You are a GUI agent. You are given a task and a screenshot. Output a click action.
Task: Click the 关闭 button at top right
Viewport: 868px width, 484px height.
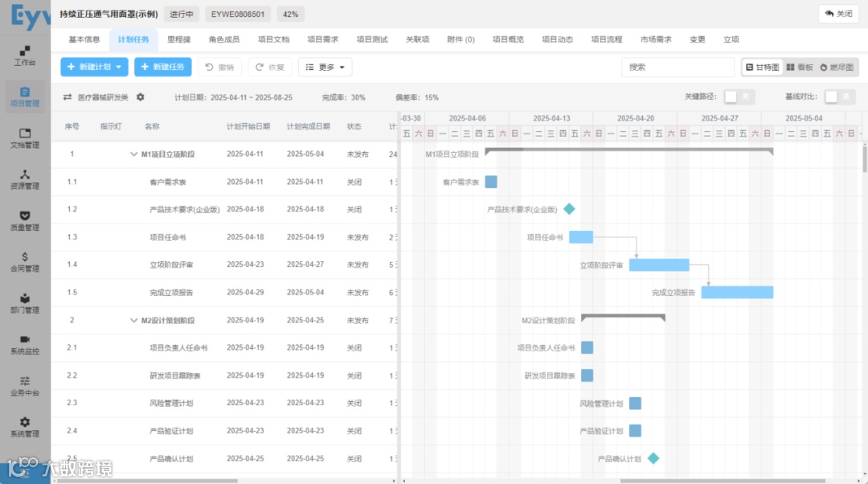[x=838, y=14]
